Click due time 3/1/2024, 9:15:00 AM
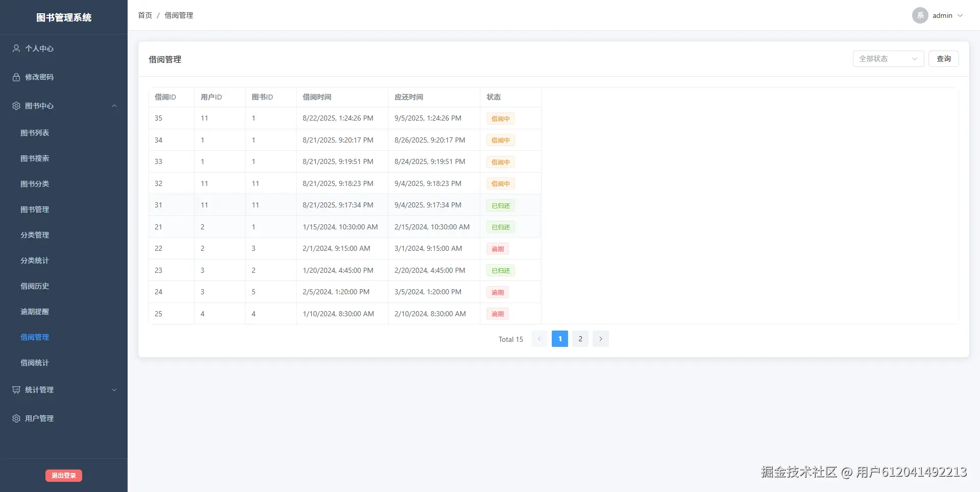980x492 pixels. [x=428, y=248]
